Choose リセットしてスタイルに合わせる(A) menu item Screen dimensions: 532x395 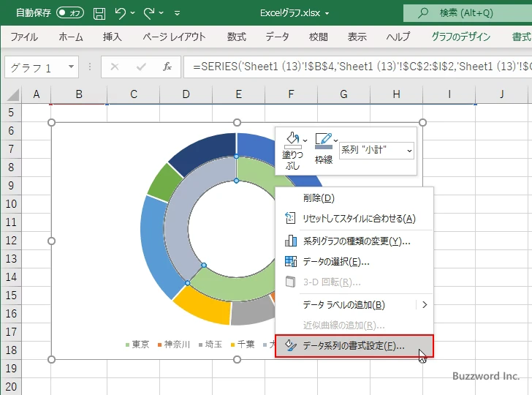tap(354, 219)
